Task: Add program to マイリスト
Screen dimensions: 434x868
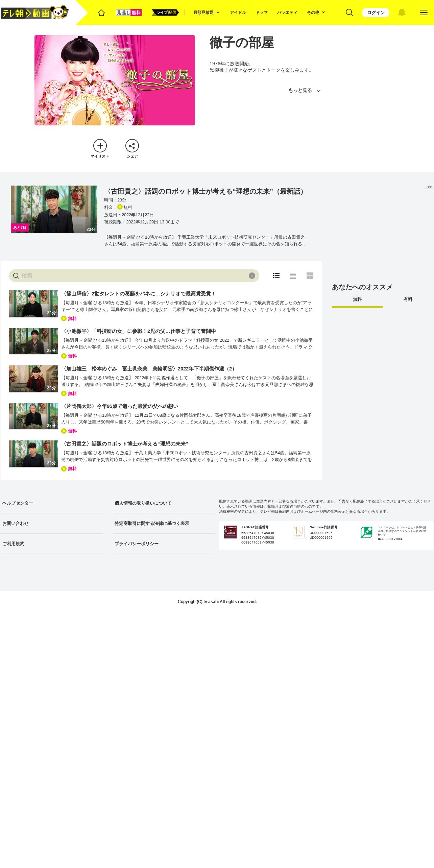Action: pos(100,148)
